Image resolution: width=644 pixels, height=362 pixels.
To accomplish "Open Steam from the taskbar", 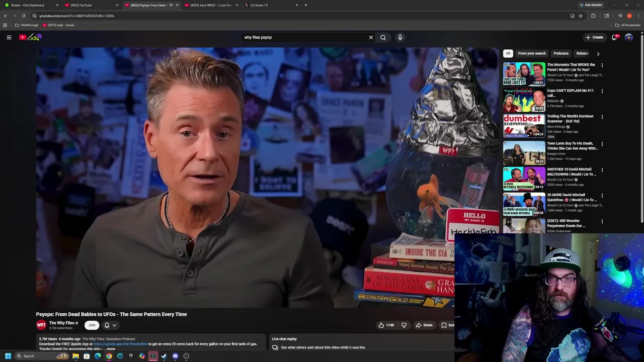I will tap(164, 356).
